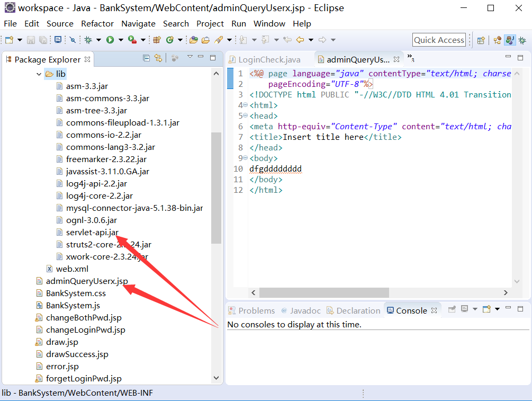Toggle the Skip All Breakpoints icon
Screen dimensions: 532x401
click(x=73, y=40)
